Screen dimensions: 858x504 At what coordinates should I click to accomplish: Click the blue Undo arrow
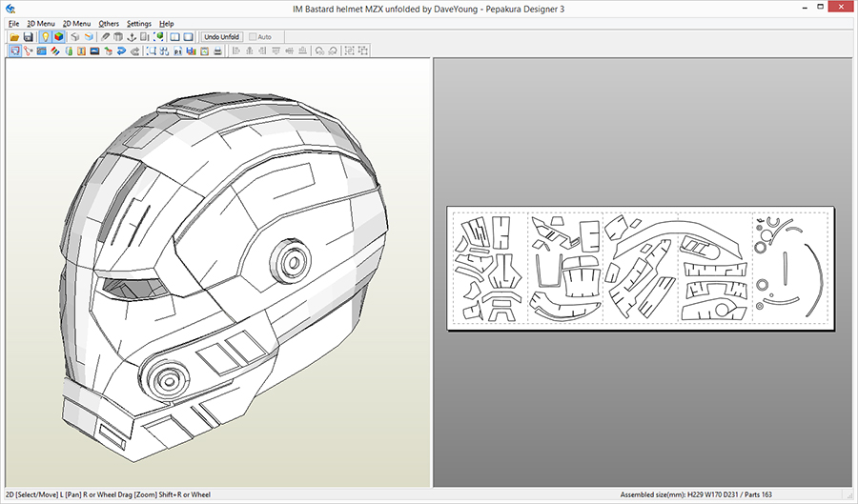[121, 50]
